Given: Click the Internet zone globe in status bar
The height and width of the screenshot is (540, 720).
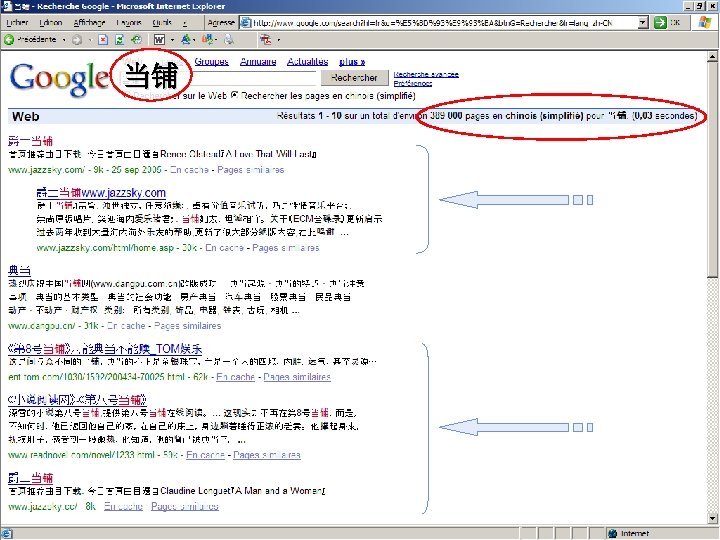Looking at the screenshot, I should tap(612, 534).
